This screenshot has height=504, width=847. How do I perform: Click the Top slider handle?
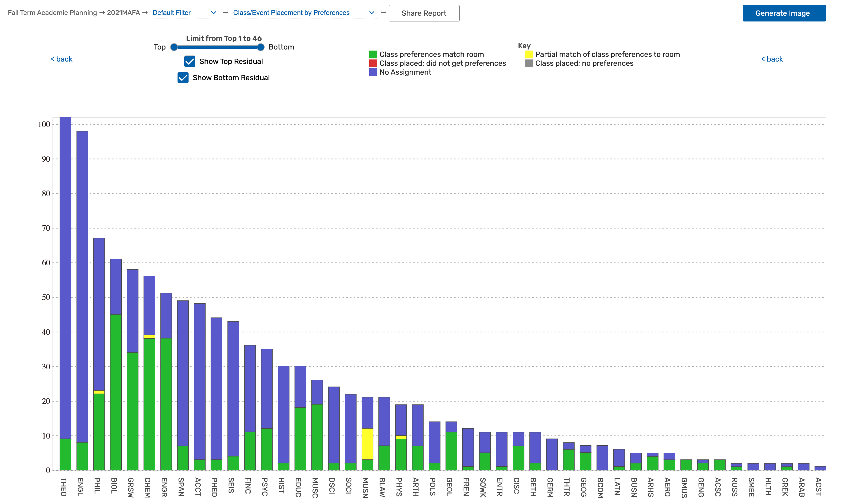(x=174, y=47)
